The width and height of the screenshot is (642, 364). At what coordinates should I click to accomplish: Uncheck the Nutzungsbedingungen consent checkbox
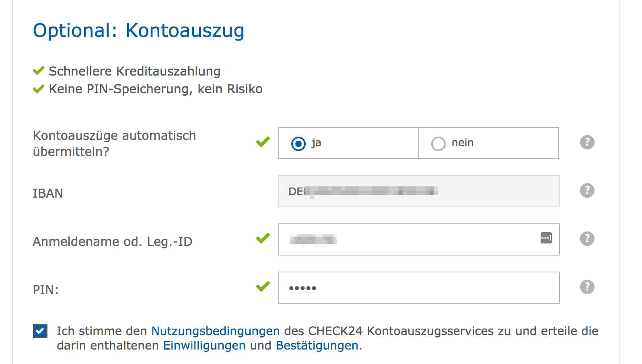40,331
